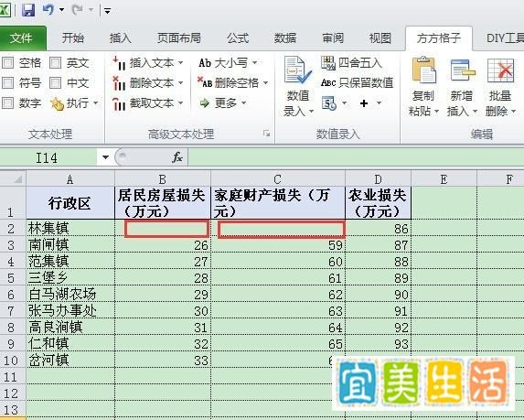Click the 批量删除 icon
The height and width of the screenshot is (420, 524).
(500, 70)
